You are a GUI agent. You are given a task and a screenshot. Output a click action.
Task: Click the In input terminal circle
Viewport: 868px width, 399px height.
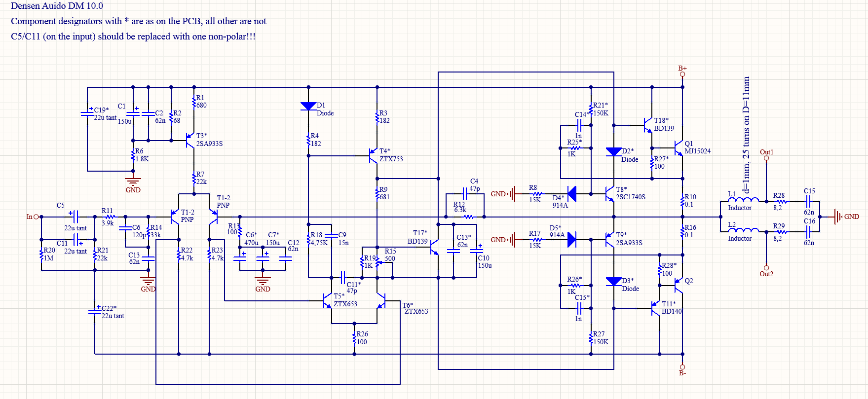point(36,217)
